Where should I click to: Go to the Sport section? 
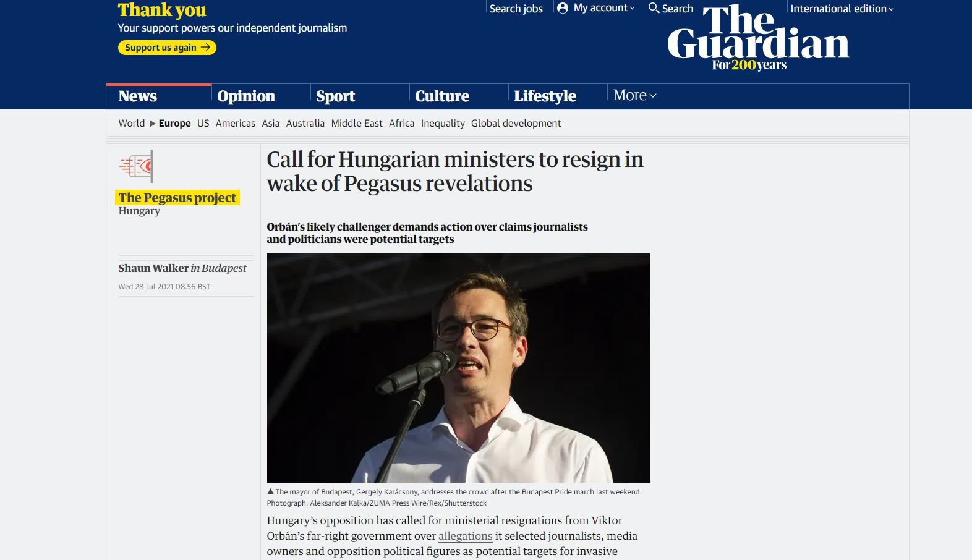click(x=335, y=96)
